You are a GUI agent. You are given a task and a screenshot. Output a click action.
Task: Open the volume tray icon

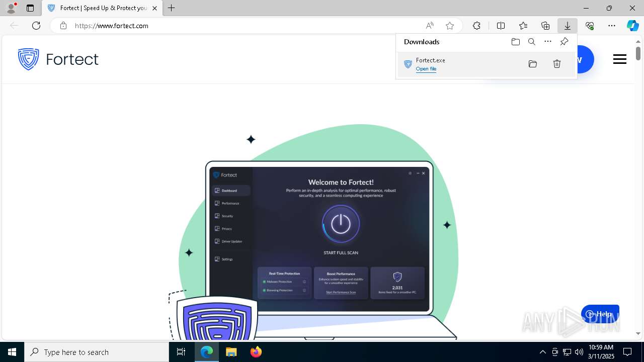(x=579, y=352)
